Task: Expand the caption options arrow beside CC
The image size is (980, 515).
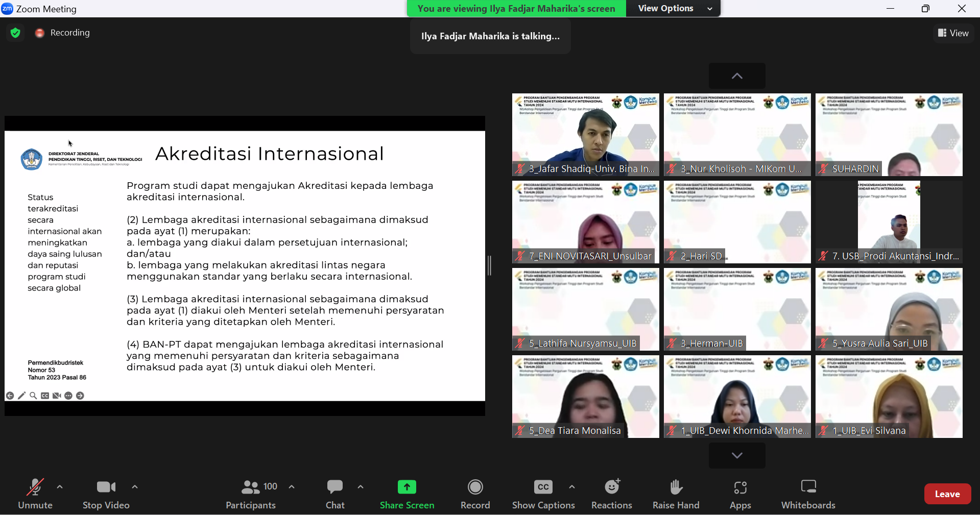Action: [572, 487]
